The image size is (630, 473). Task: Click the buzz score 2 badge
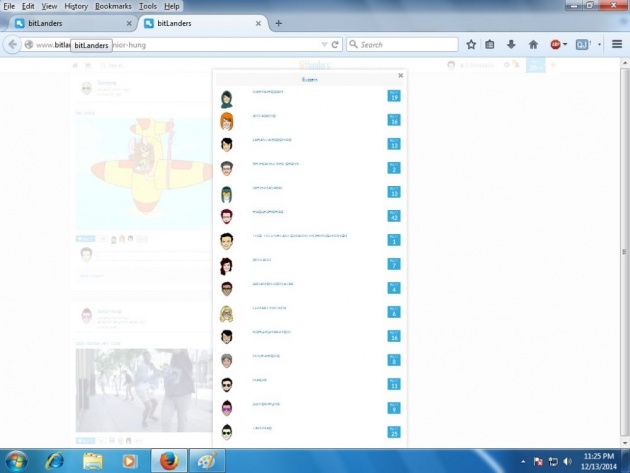394,168
